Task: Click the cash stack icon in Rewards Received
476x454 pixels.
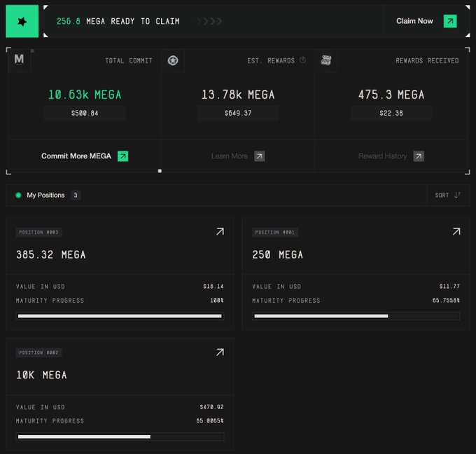Action: (x=326, y=60)
